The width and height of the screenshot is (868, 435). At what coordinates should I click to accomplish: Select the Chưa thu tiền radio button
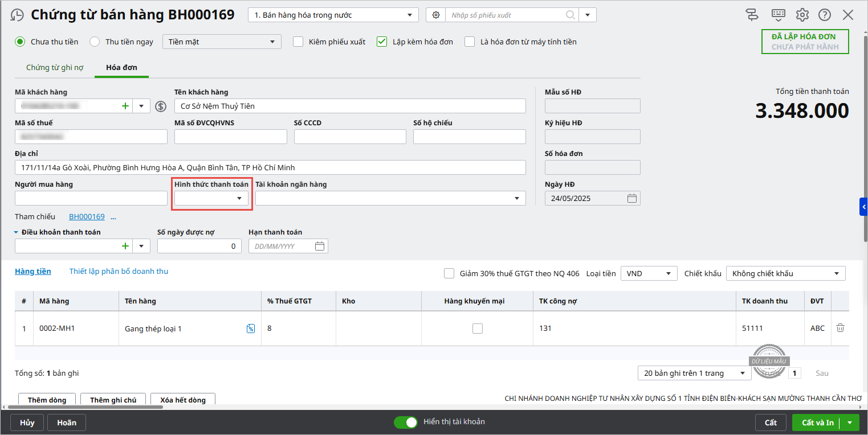(x=20, y=42)
